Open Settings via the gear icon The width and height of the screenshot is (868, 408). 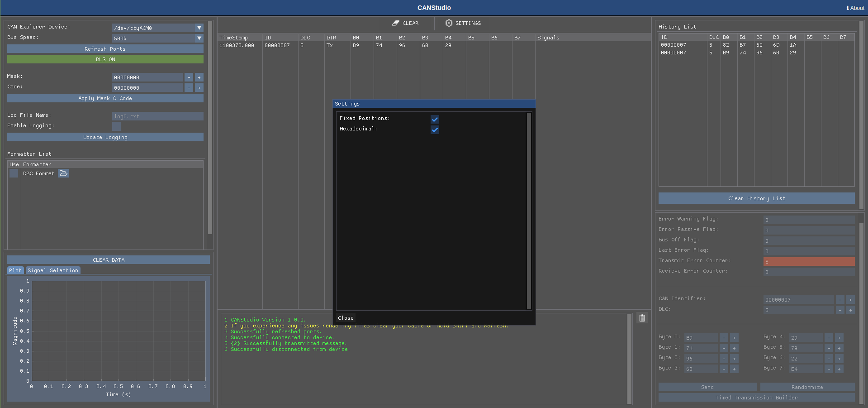(x=449, y=23)
